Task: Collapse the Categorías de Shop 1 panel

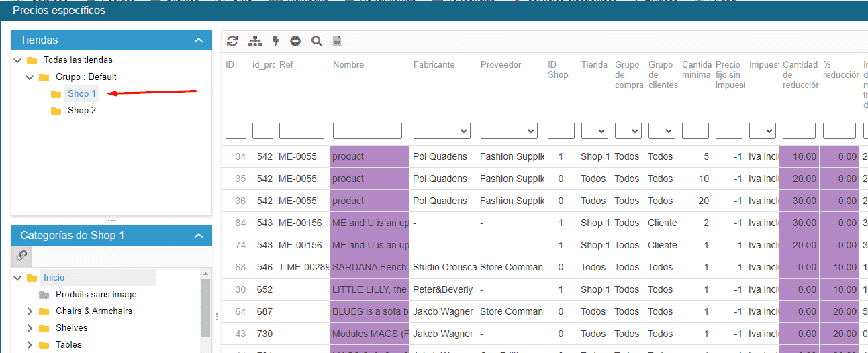Action: point(198,236)
